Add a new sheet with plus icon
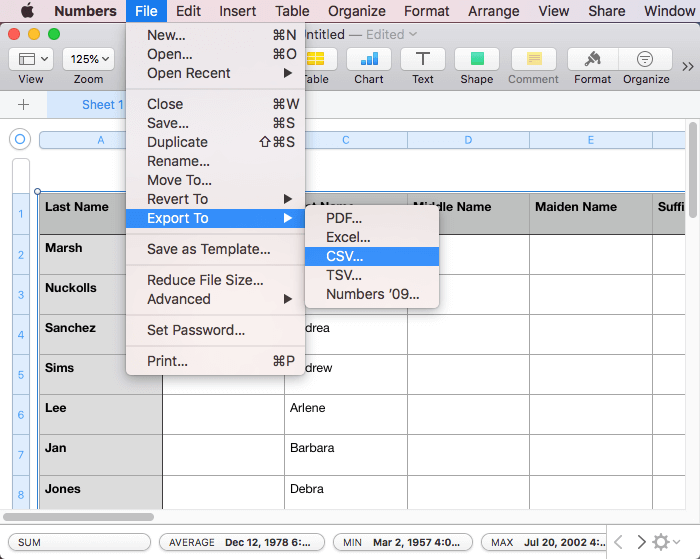The image size is (700, 559). click(23, 105)
